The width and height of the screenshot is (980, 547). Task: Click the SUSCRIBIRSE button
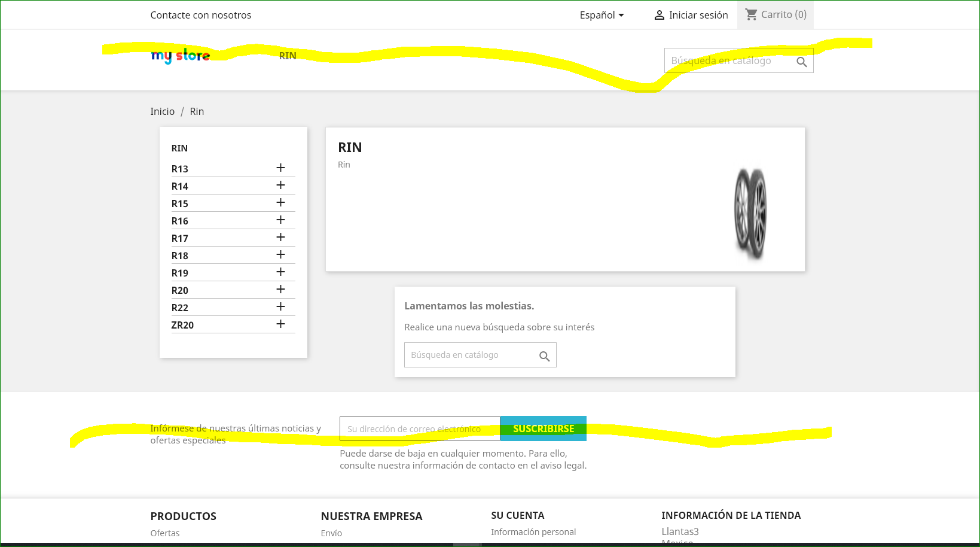coord(544,429)
